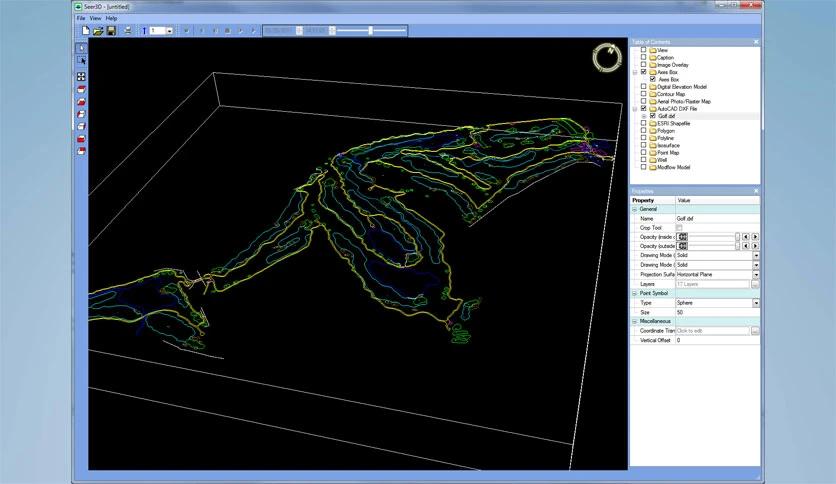
Task: Click the Print toolbar icon
Action: click(127, 31)
